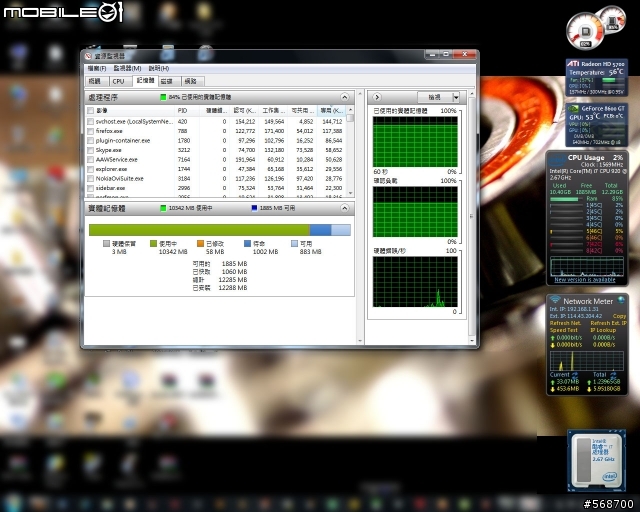The height and width of the screenshot is (512, 640).
Task: Check the Skype.exe process checkbox
Action: pos(90,150)
